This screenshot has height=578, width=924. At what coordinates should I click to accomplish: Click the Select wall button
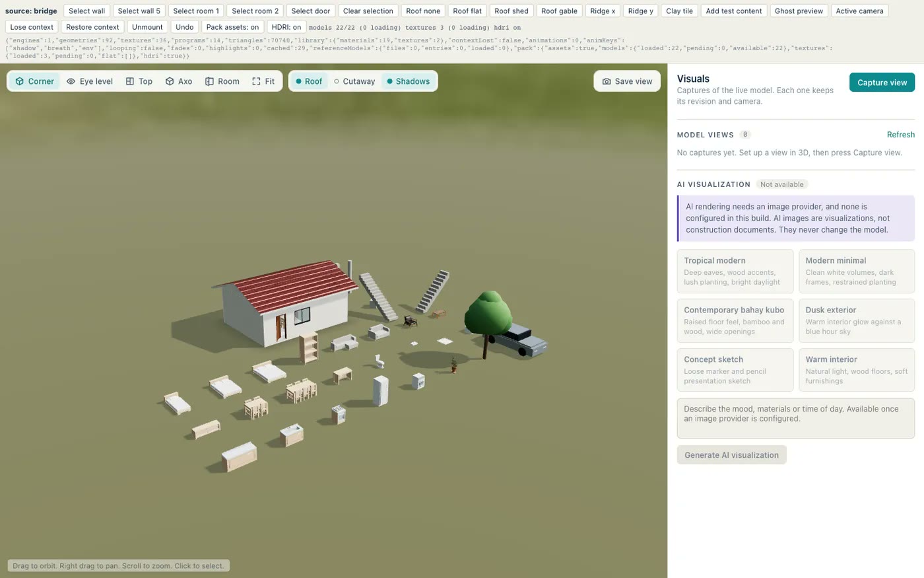click(86, 11)
